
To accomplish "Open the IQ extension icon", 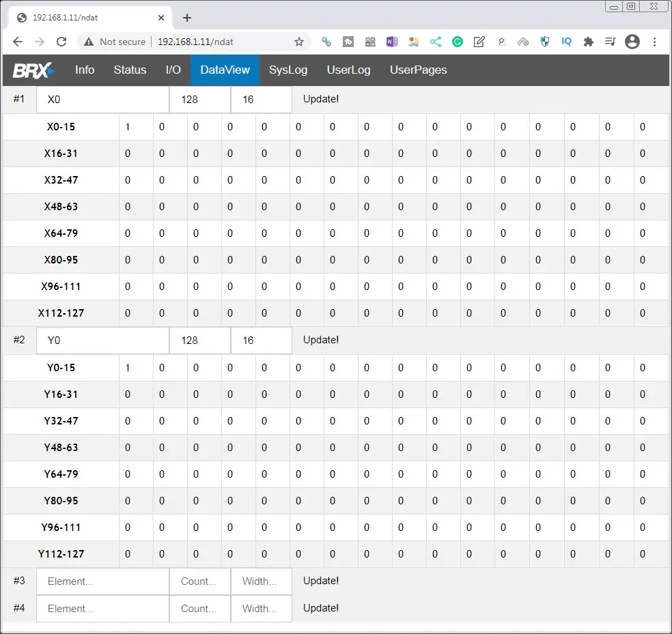I will tap(567, 42).
